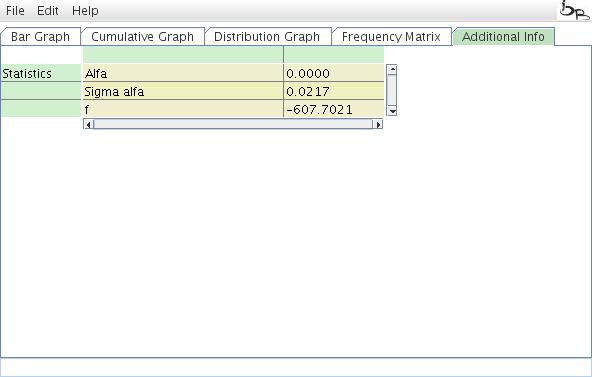Click the value cell showing -607.7021
Screen dimensions: 592x377
click(x=334, y=109)
